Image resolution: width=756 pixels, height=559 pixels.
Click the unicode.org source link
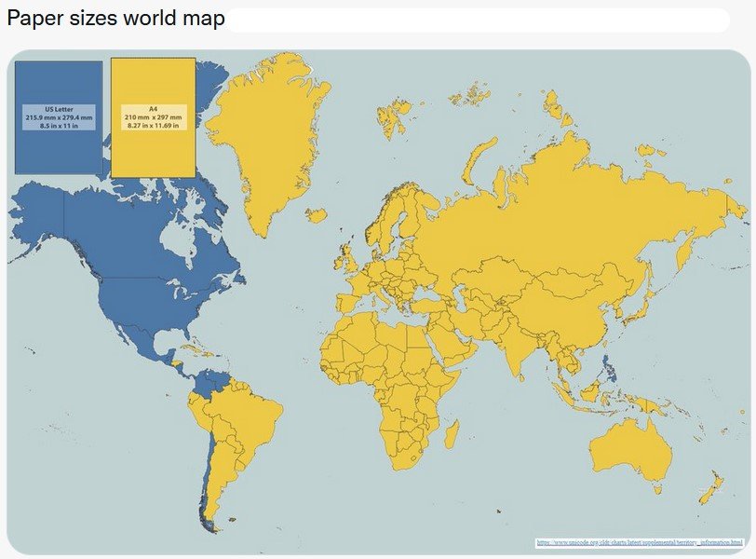tap(639, 541)
